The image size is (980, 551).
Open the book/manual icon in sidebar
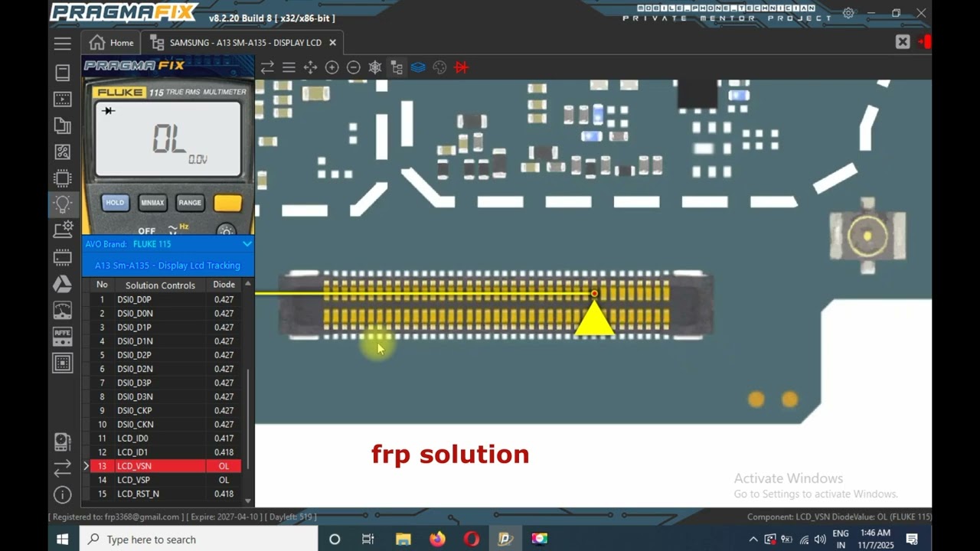[63, 73]
